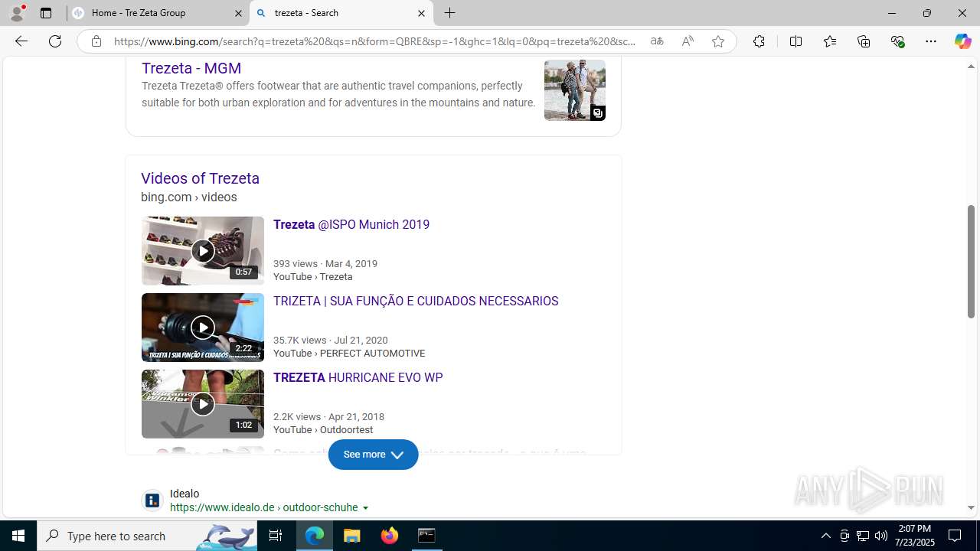Click scrollbar up arrow
Viewport: 980px width, 551px height.
pos(971,67)
